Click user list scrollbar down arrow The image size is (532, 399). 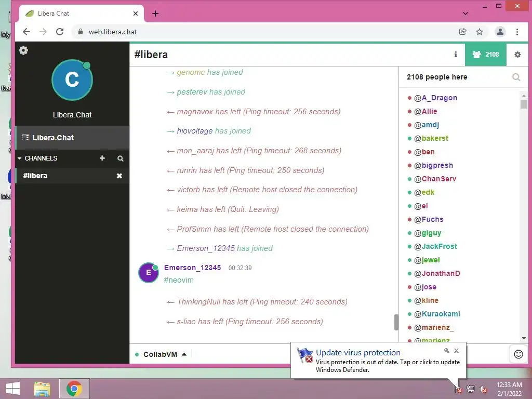(x=524, y=338)
